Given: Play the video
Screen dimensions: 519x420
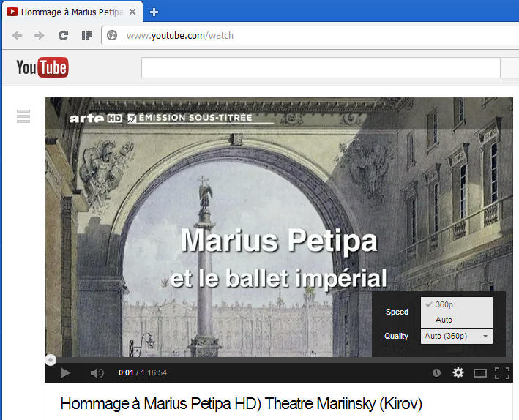Looking at the screenshot, I should pos(65,373).
